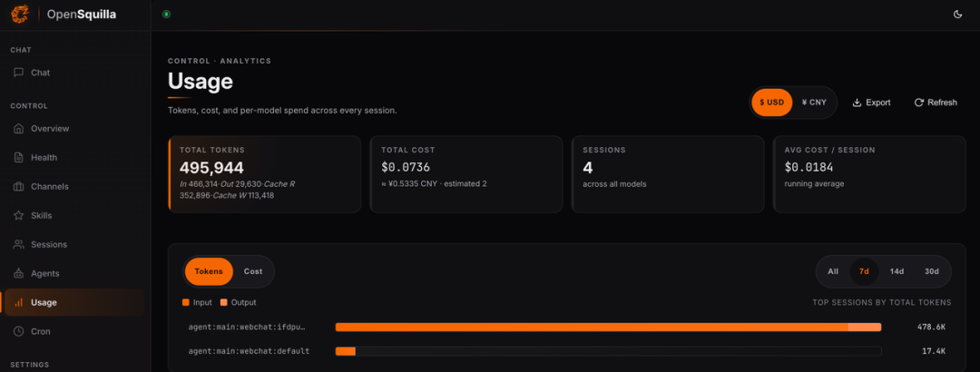Toggle dark mode moon icon

(x=957, y=15)
